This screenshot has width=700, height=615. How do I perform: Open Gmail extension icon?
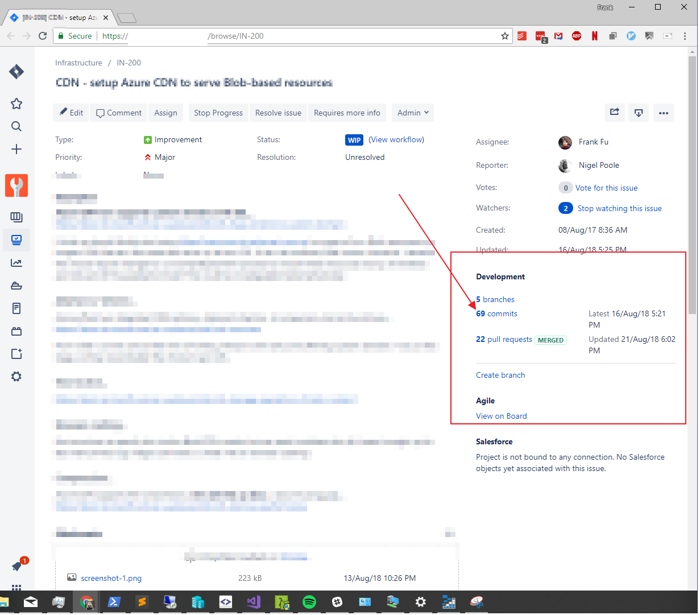[558, 36]
